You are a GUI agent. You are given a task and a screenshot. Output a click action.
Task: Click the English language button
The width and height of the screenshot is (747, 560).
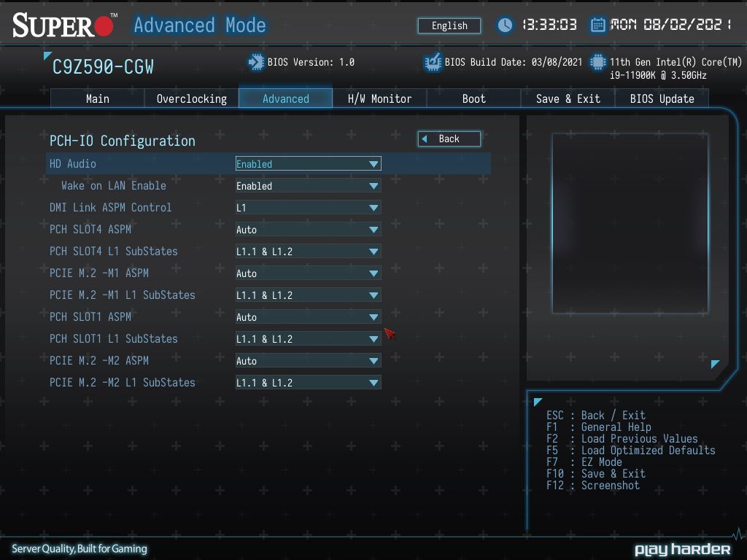click(449, 26)
